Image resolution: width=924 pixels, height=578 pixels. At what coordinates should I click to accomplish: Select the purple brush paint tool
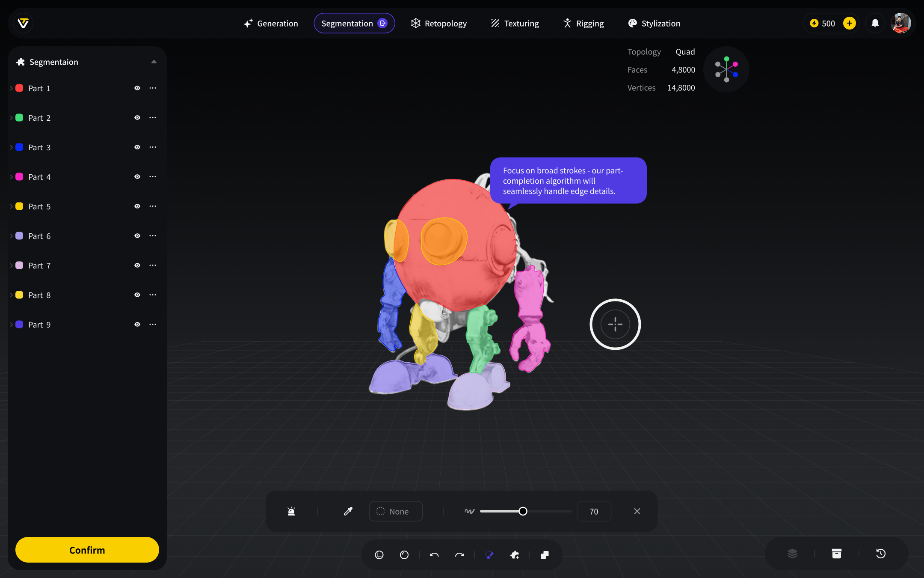click(x=489, y=555)
